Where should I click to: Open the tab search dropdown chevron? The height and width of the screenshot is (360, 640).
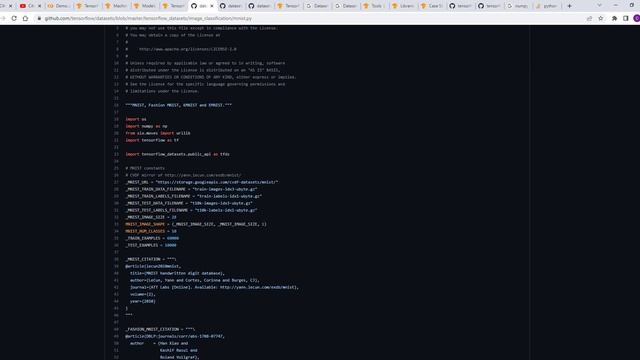tap(599, 6)
